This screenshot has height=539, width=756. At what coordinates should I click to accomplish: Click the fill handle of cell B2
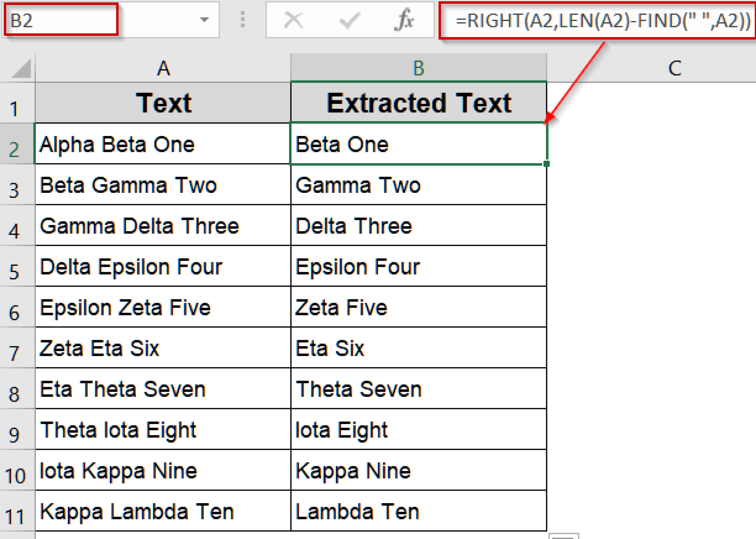546,163
